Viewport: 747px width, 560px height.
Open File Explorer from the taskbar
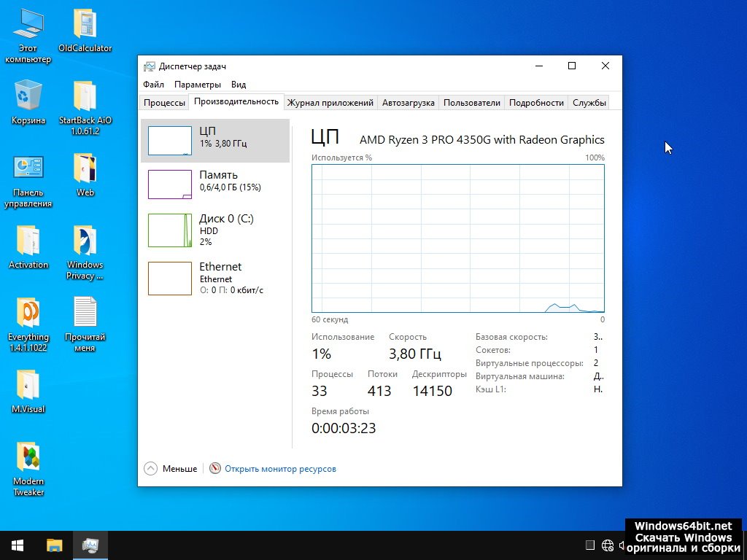point(55,545)
